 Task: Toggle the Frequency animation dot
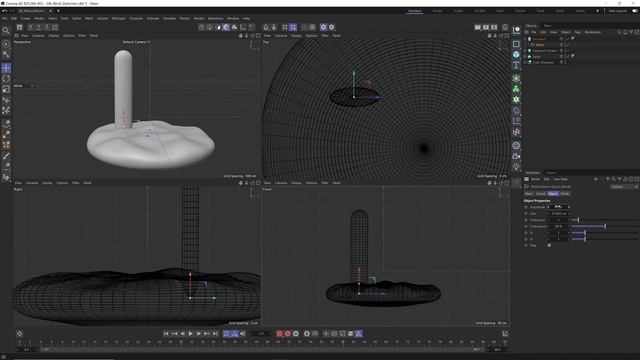pyautogui.click(x=526, y=220)
